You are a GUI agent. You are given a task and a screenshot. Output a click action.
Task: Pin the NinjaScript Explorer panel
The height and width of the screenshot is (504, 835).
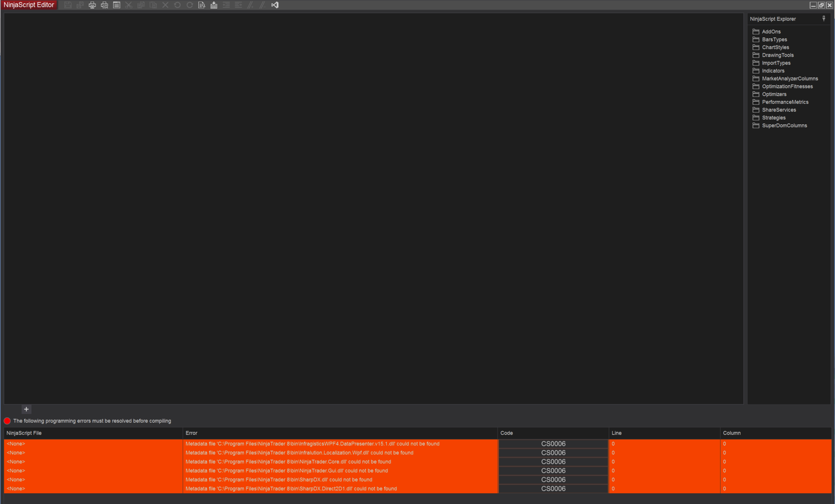[x=824, y=19]
